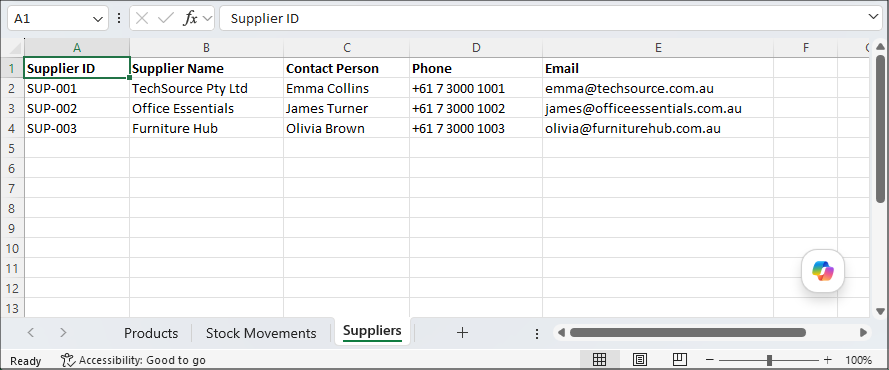Screen dimensions: 889x370
Task: Click the zoom out minus icon
Action: tap(709, 360)
